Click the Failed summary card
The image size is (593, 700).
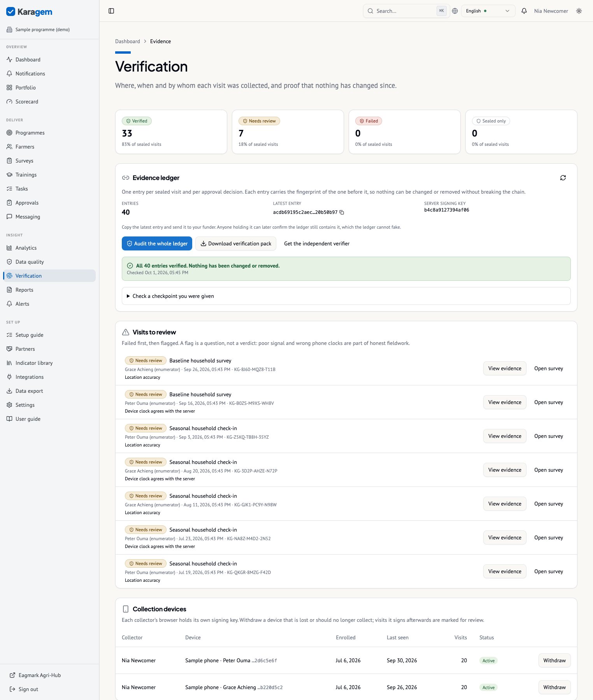pos(405,132)
